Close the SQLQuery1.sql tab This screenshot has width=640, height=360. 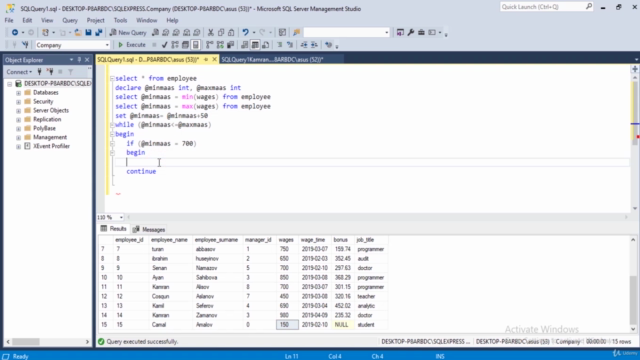tap(214, 60)
